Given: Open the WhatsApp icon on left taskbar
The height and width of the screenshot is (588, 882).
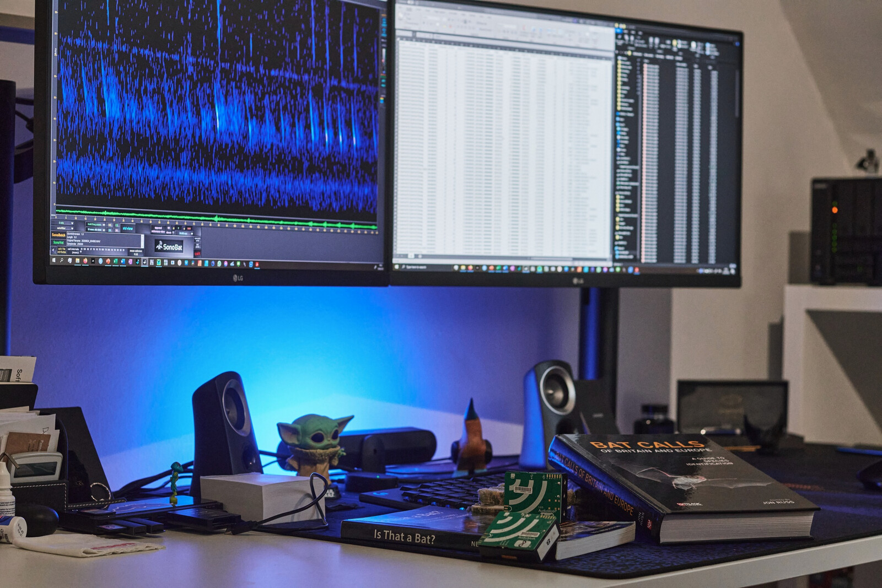Looking at the screenshot, I should [219, 264].
